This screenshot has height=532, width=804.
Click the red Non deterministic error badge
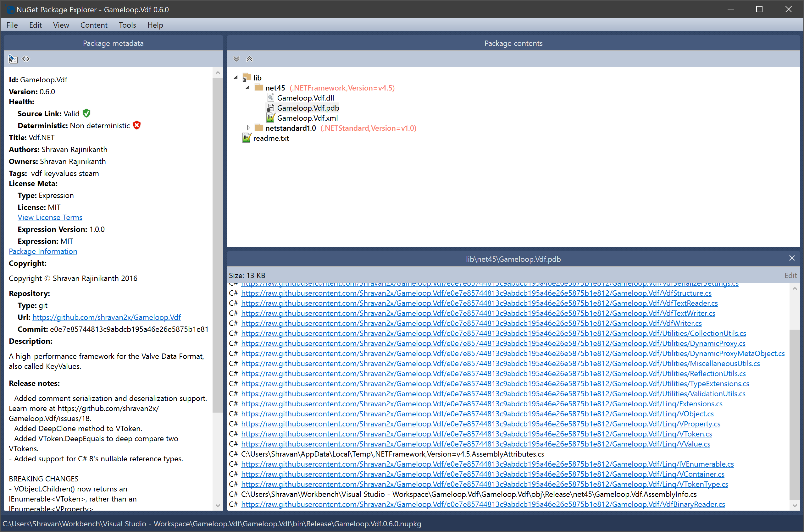click(x=136, y=125)
